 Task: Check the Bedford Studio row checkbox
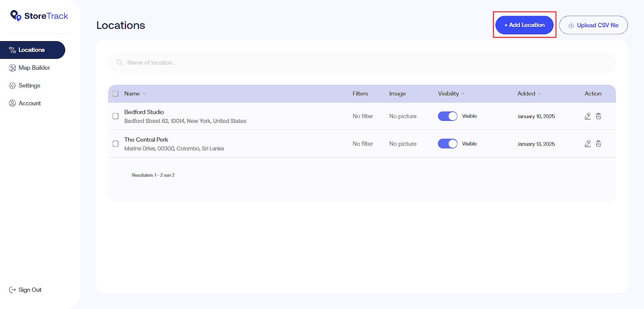[116, 116]
